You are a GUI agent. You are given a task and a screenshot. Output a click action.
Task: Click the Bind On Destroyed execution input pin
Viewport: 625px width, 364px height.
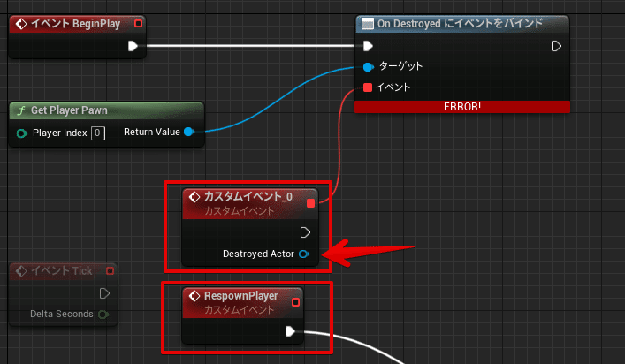[368, 46]
